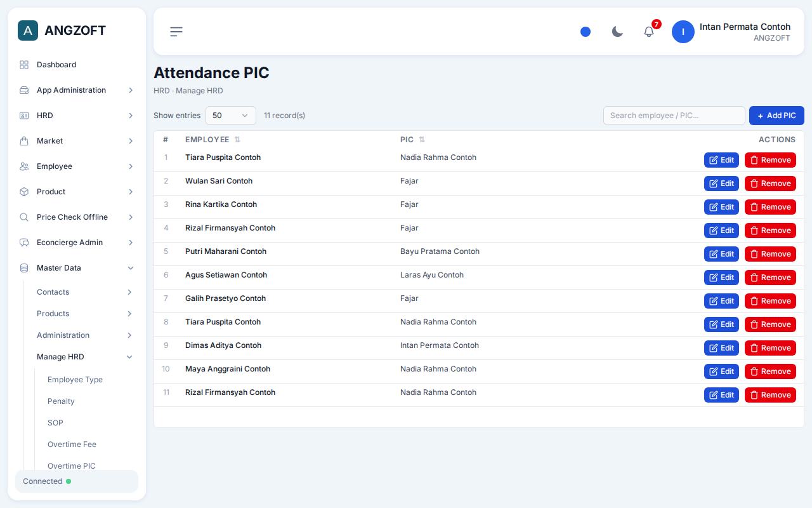Go to the Penalty page
Screen dimensions: 812x508
tap(61, 401)
